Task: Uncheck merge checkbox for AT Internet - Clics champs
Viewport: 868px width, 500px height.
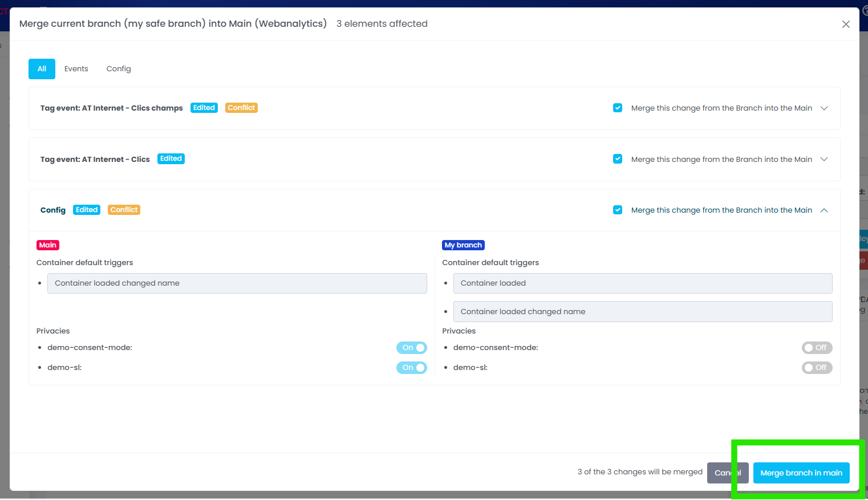Action: [x=618, y=108]
